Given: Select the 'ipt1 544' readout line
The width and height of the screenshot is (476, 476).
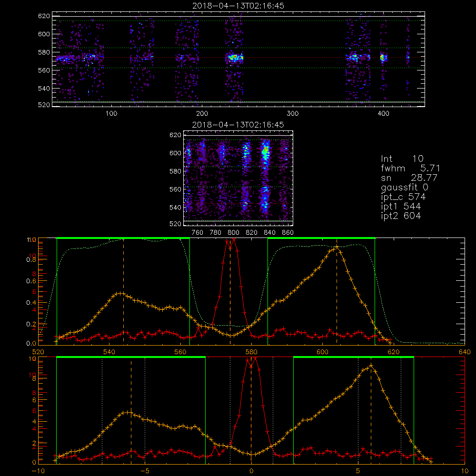Looking at the screenshot, I should (x=401, y=207).
